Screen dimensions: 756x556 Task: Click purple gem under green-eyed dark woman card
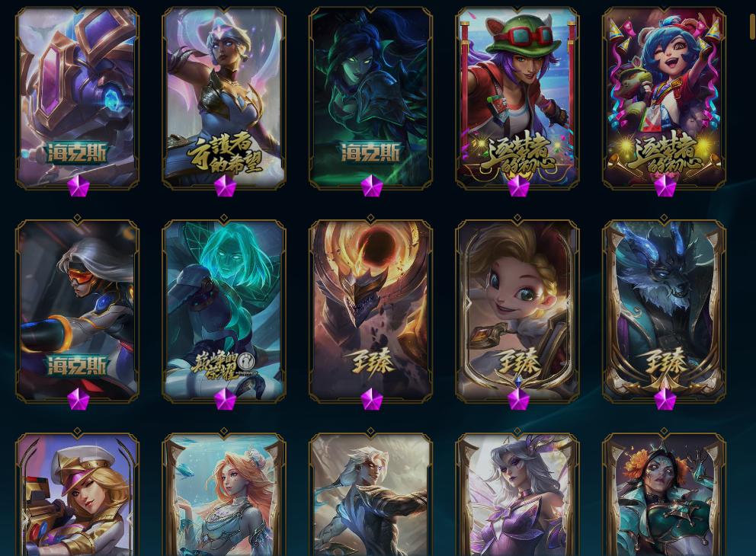(x=371, y=186)
